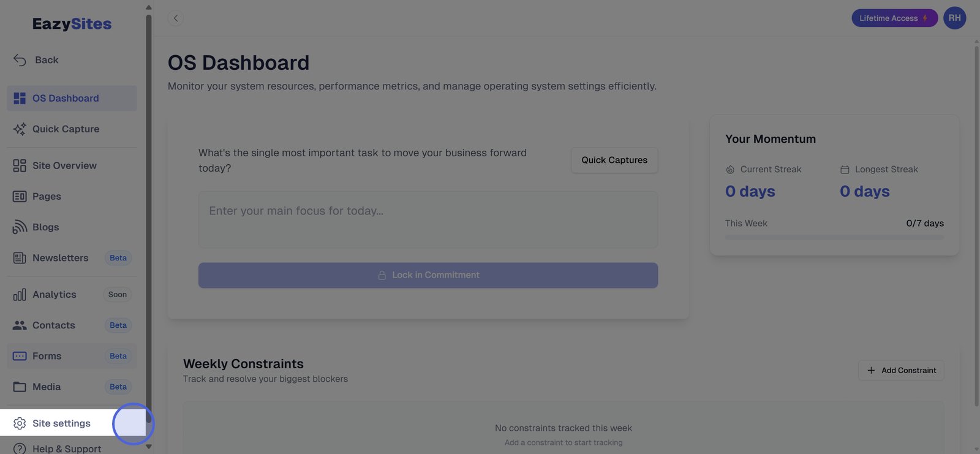Viewport: 980px width, 454px height.
Task: Open Forms from the sidebar
Action: pos(47,356)
